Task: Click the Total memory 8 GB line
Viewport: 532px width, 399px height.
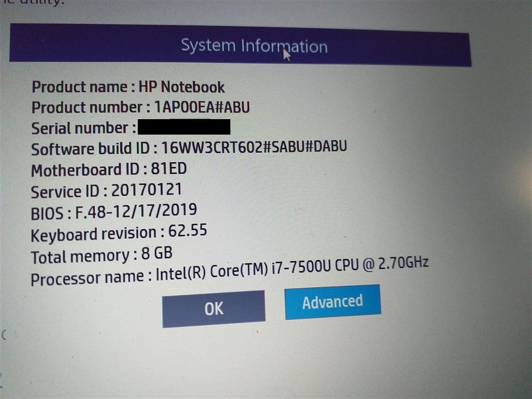Action: pyautogui.click(x=106, y=256)
